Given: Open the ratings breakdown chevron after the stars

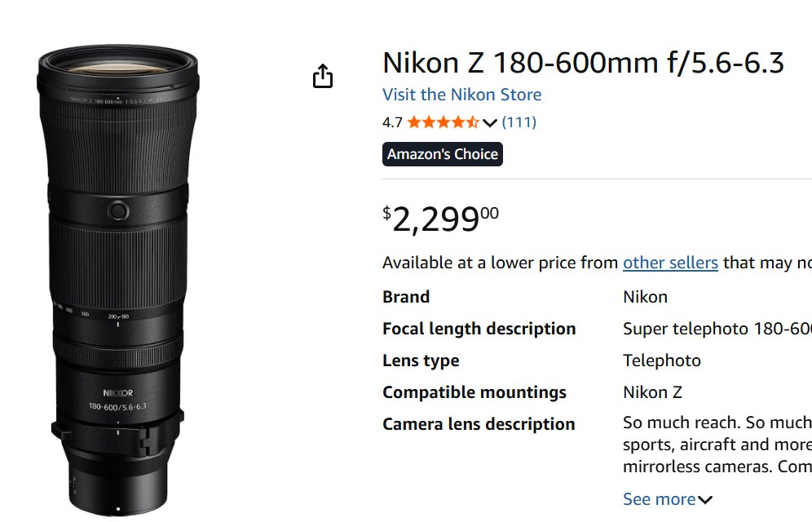Looking at the screenshot, I should coord(489,123).
